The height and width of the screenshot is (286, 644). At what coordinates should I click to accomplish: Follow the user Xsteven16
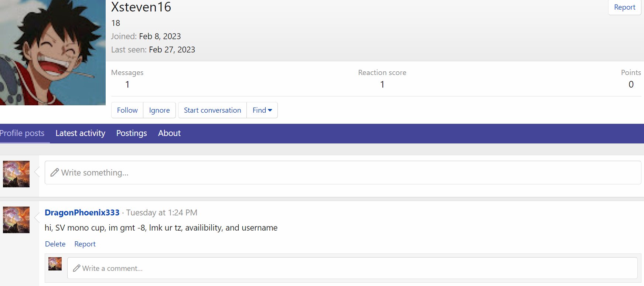pyautogui.click(x=127, y=110)
